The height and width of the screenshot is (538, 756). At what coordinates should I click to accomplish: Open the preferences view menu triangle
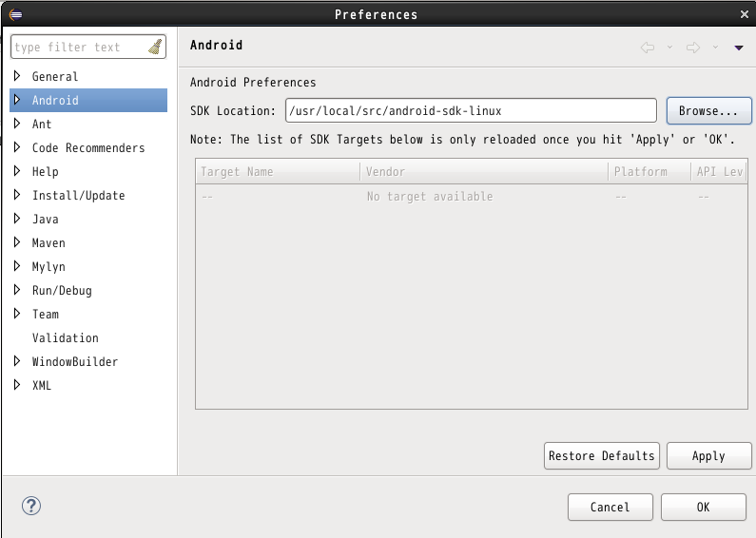click(x=739, y=48)
